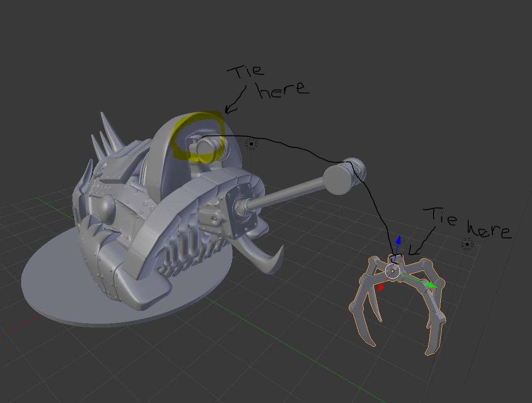Viewport: 532px width, 403px height.
Task: Click the green Y-axis gizmo arrow
Action: 432,285
